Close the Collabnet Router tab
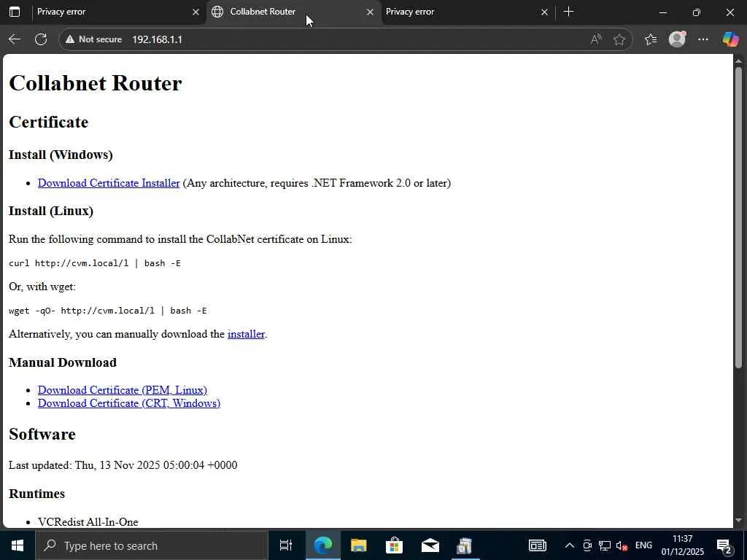This screenshot has width=747, height=560. click(x=370, y=12)
